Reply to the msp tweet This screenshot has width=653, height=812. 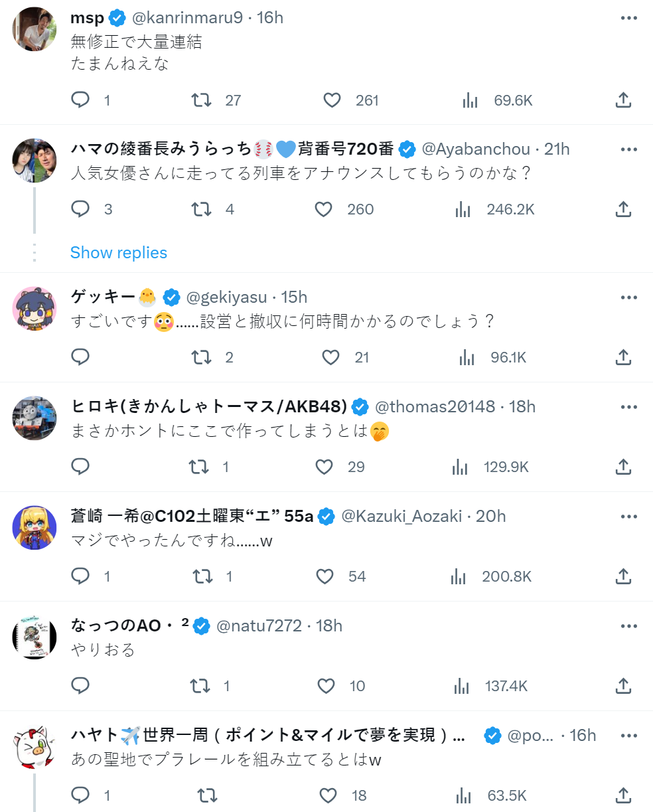(80, 100)
